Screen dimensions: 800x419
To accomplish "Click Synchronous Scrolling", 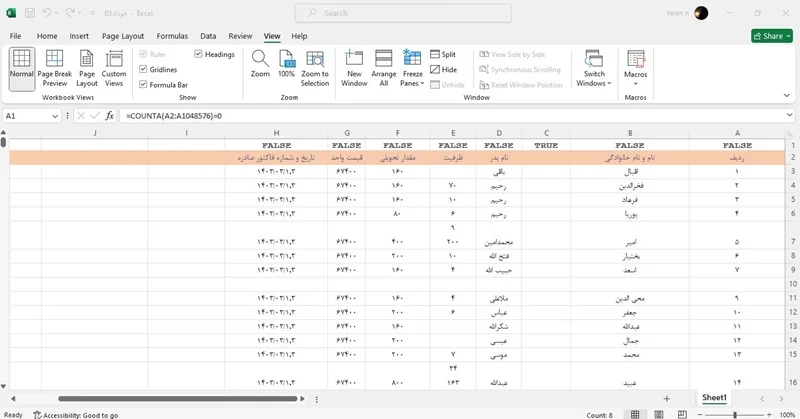I will [520, 69].
